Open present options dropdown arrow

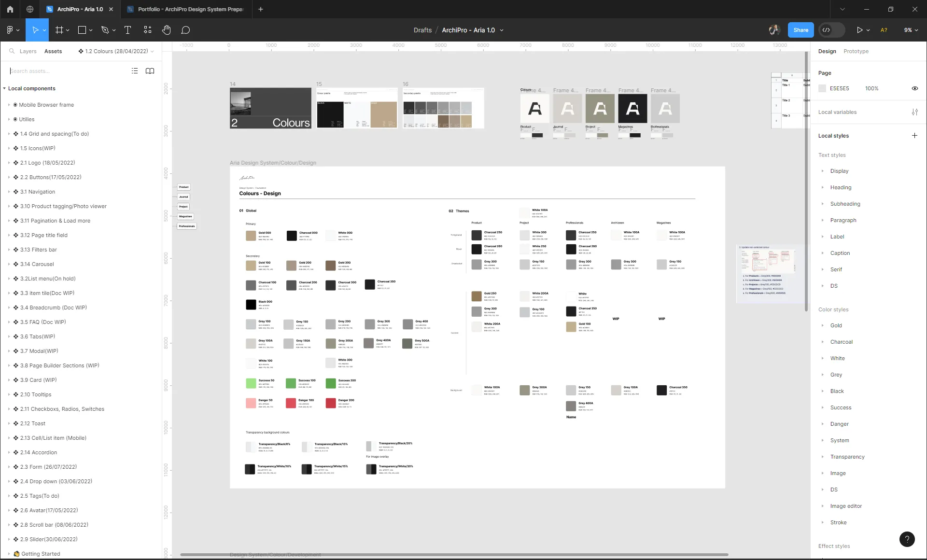(868, 30)
